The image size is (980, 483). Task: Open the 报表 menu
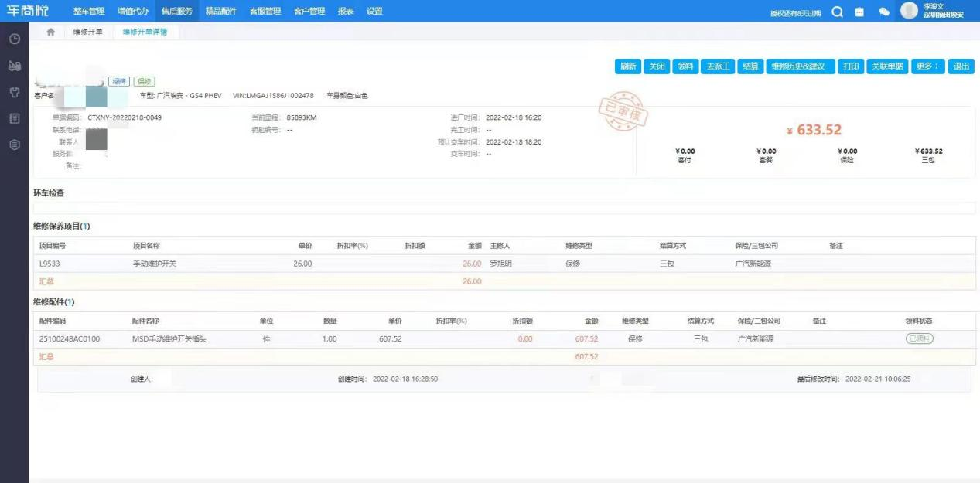point(346,11)
